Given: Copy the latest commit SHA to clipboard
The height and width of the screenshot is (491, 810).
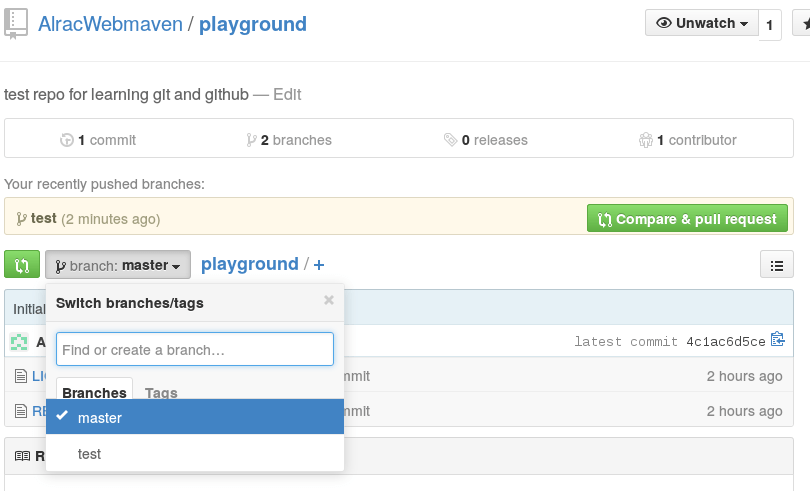Looking at the screenshot, I should (778, 341).
